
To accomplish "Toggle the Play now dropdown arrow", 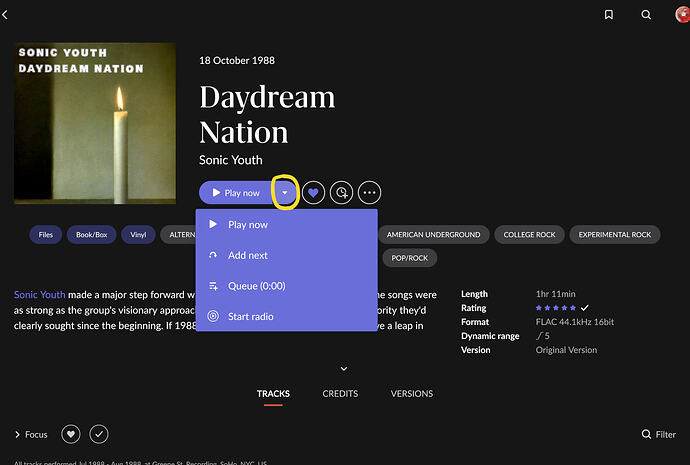I will click(285, 193).
